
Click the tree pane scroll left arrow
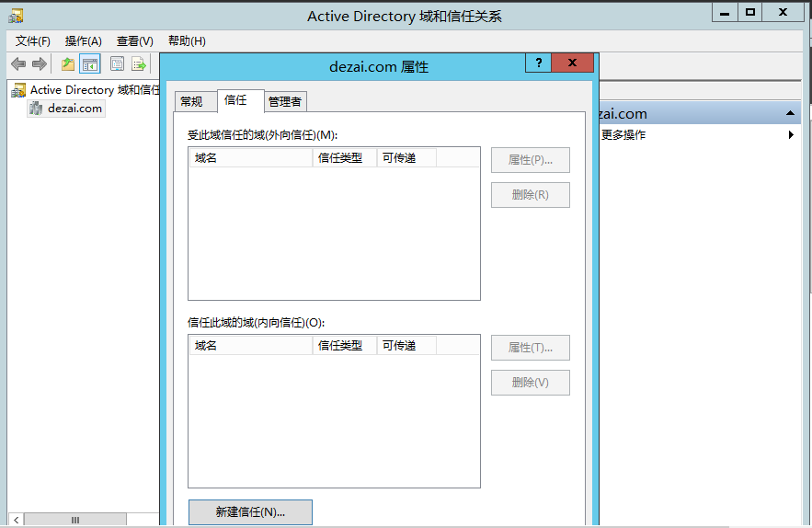[16, 520]
